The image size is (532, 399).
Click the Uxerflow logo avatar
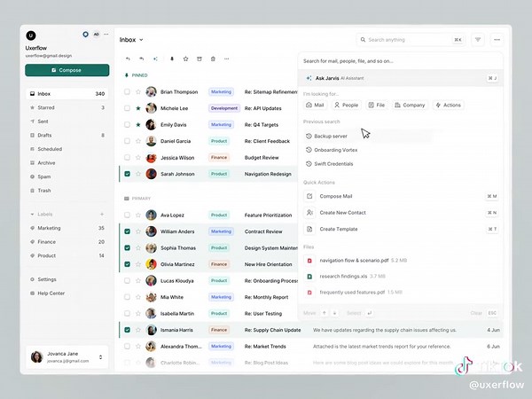click(31, 35)
